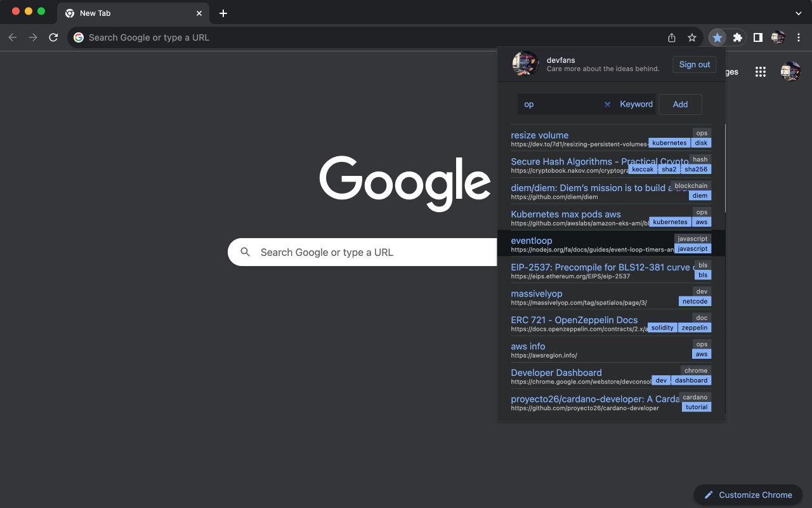Open the tab search chevron
The height and width of the screenshot is (508, 812).
point(799,13)
